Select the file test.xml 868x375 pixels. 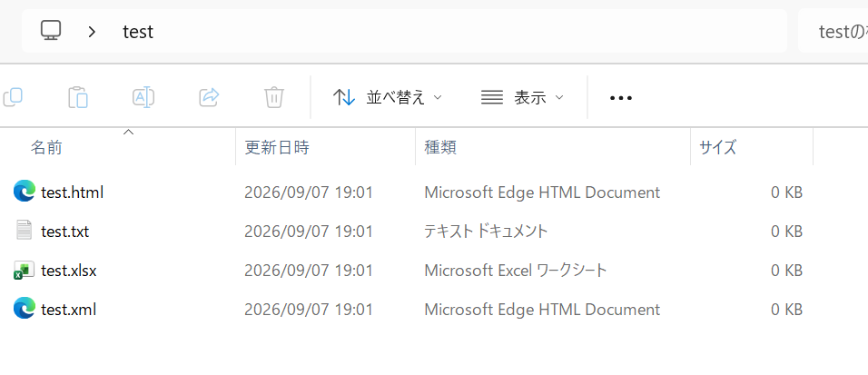pyautogui.click(x=69, y=309)
